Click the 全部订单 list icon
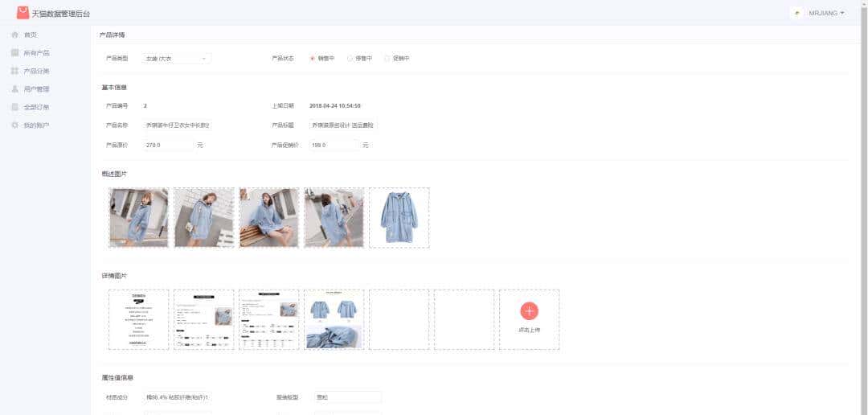 (x=15, y=107)
